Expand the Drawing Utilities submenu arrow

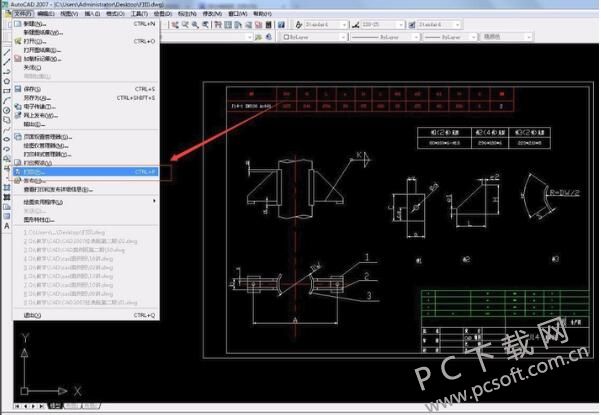[x=154, y=201]
